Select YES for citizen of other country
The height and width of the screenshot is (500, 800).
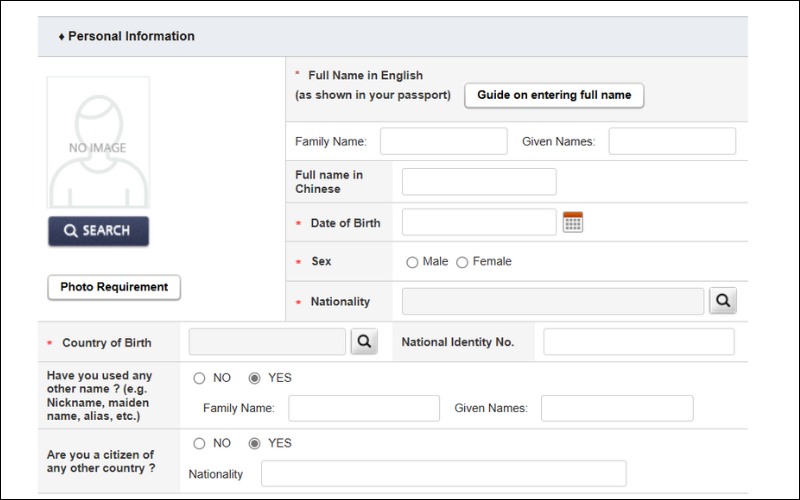(254, 443)
